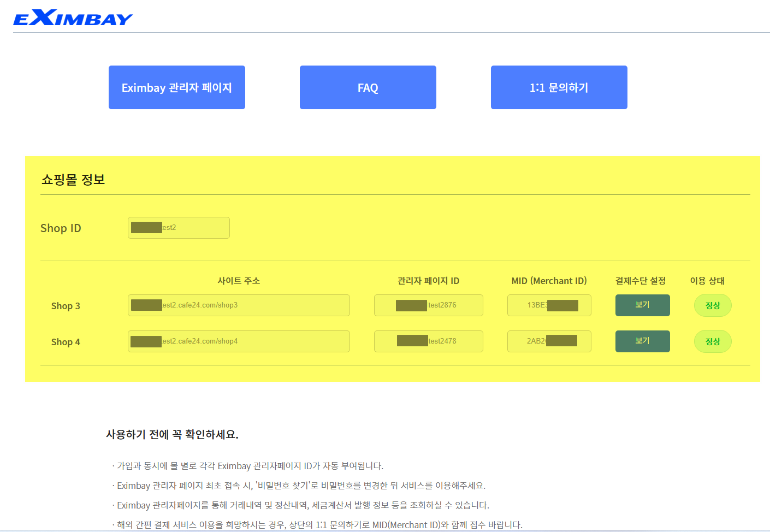This screenshot has width=770, height=532.
Task: Click the 쇼핑몰 정보 heading
Action: tap(73, 180)
